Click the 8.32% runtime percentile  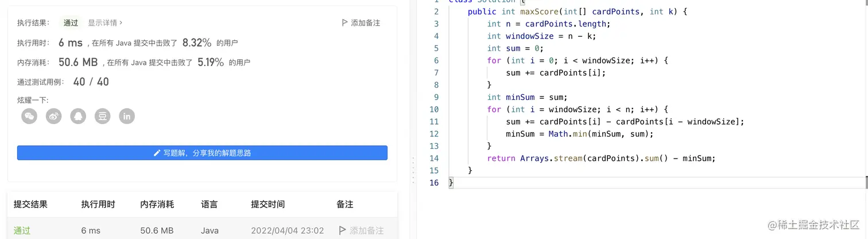tap(197, 43)
